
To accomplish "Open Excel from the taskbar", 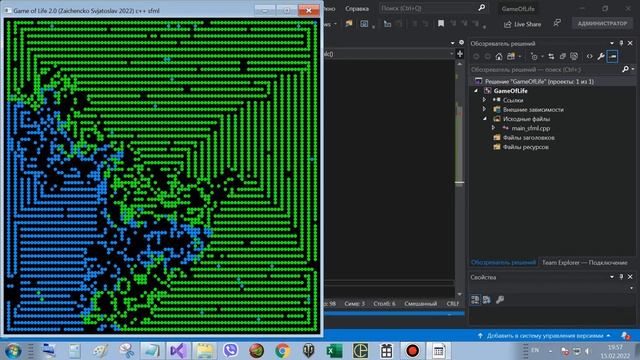I will pos(334,351).
